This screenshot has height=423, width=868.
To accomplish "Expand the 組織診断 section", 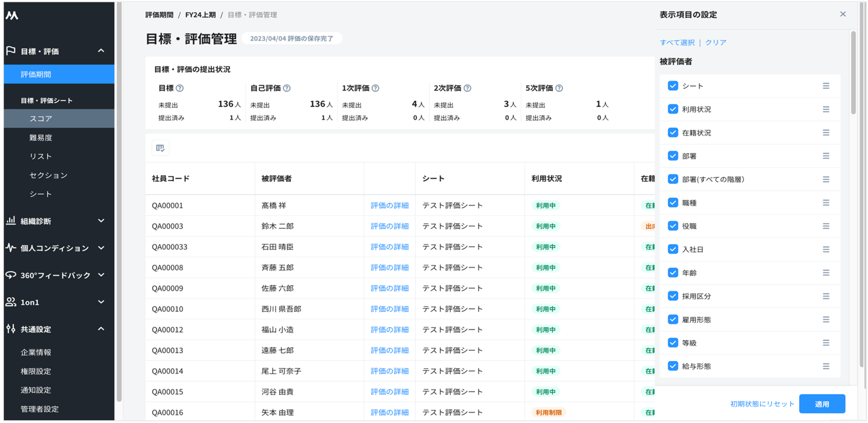I will pyautogui.click(x=101, y=221).
